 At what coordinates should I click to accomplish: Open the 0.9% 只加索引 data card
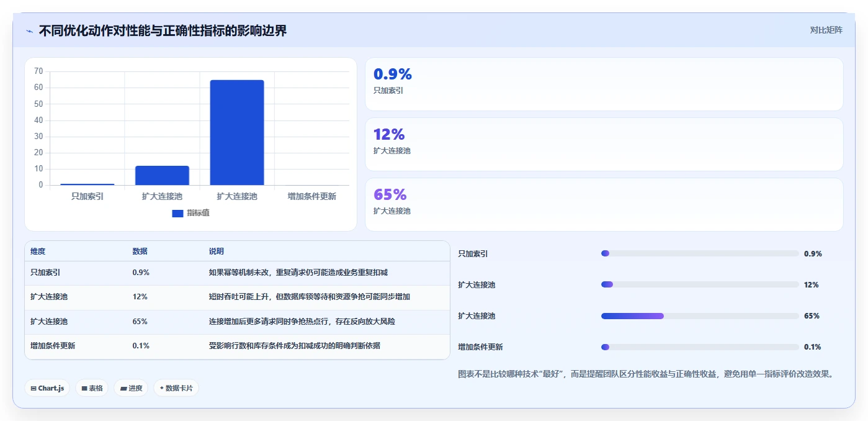coord(604,84)
